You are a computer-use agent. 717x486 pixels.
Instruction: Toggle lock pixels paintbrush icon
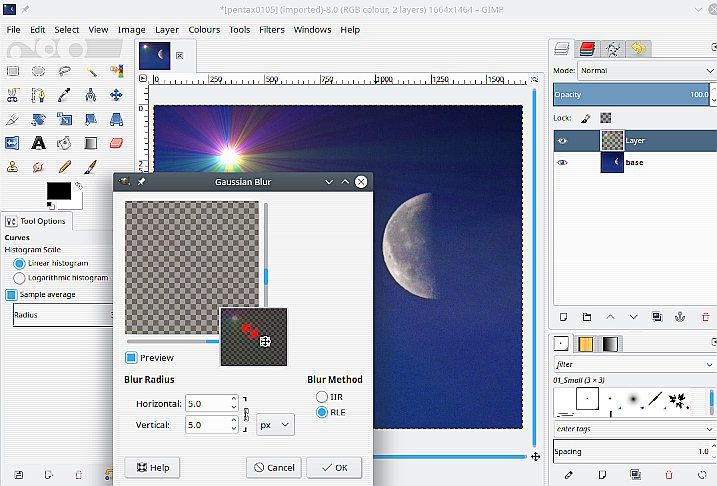point(586,118)
